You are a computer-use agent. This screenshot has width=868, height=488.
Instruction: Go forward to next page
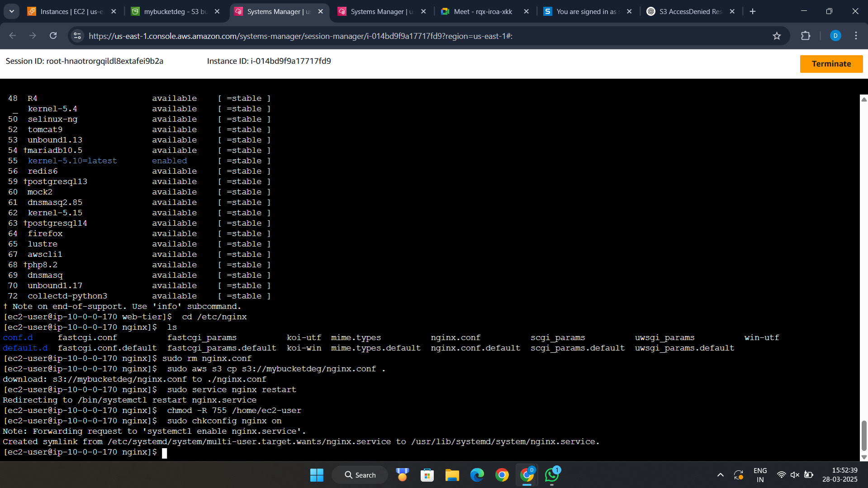(33, 36)
